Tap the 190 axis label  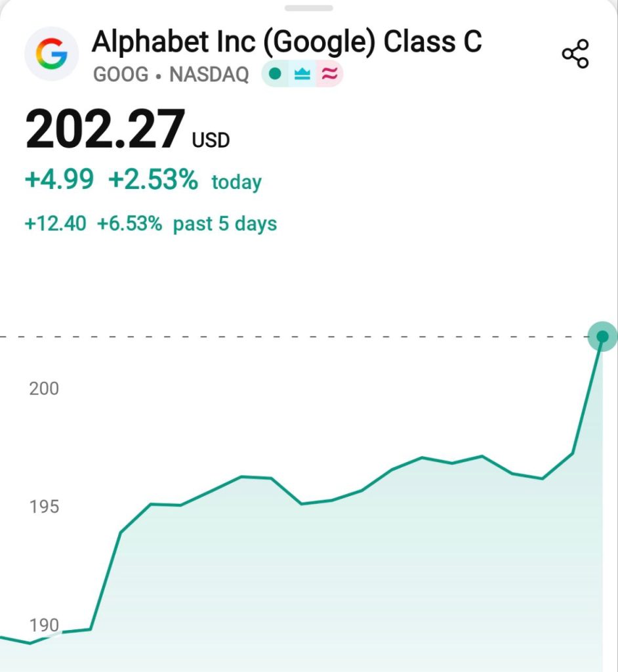[44, 625]
